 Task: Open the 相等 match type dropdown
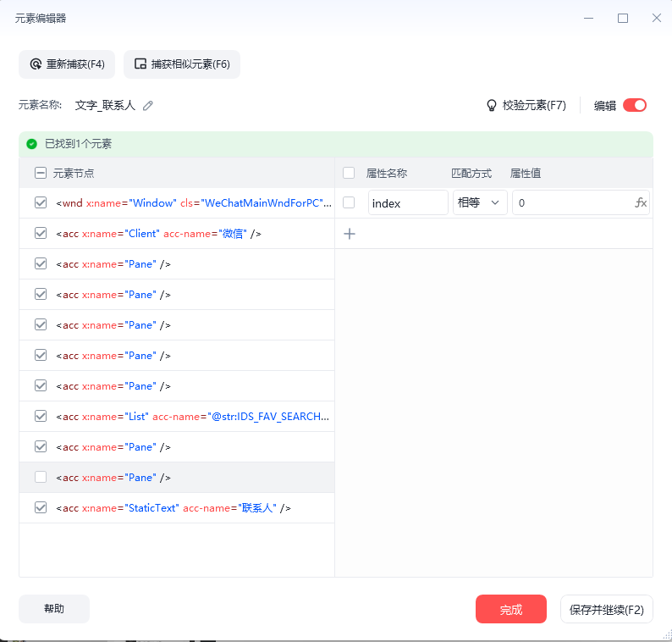pos(480,203)
